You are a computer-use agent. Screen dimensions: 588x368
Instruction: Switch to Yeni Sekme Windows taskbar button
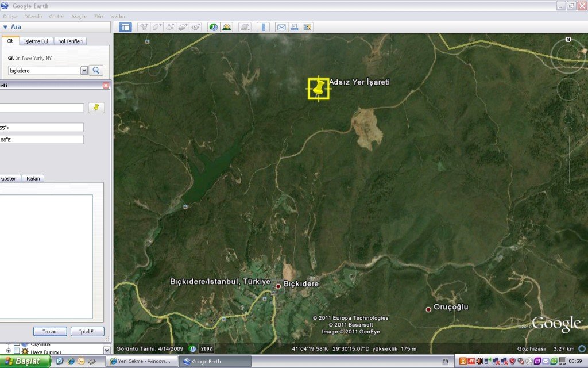click(141, 361)
